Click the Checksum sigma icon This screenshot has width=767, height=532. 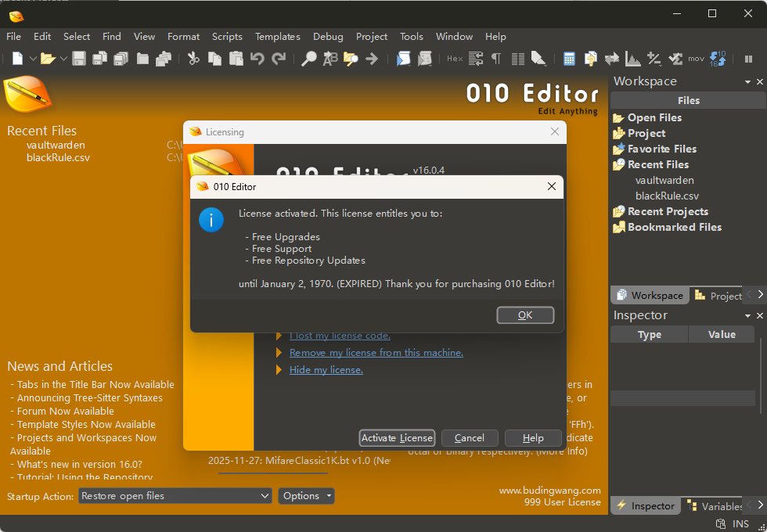click(675, 59)
